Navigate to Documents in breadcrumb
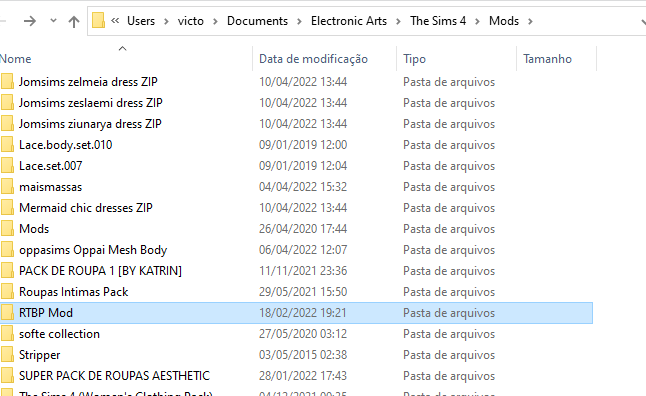646x396 pixels. click(x=257, y=21)
